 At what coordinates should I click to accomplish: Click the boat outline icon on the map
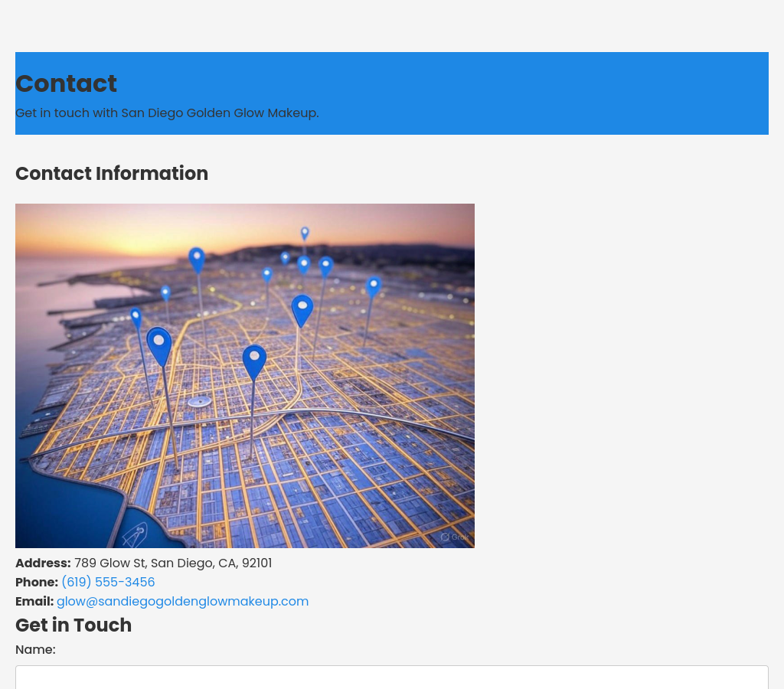[x=135, y=534]
